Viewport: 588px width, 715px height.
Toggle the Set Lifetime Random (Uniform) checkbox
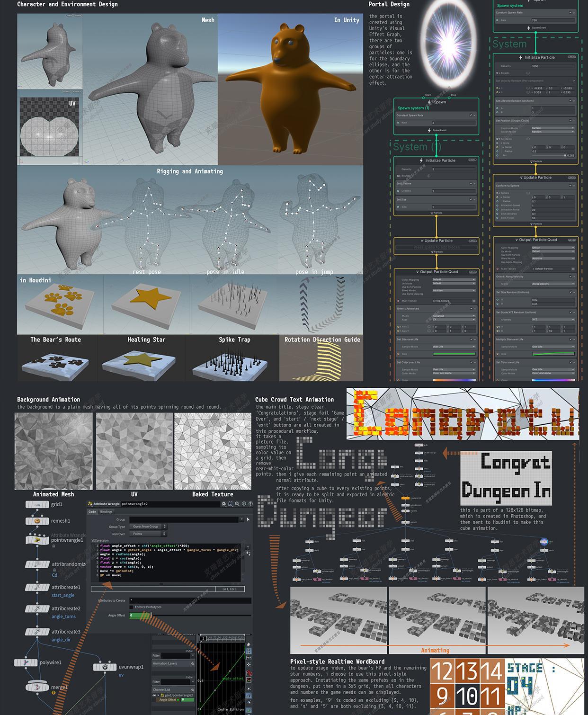coord(570,101)
